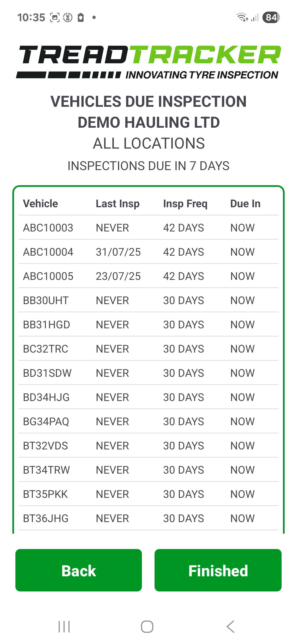This screenshot has height=644, width=297.
Task: Open the recent apps navigation icon
Action: click(64, 627)
